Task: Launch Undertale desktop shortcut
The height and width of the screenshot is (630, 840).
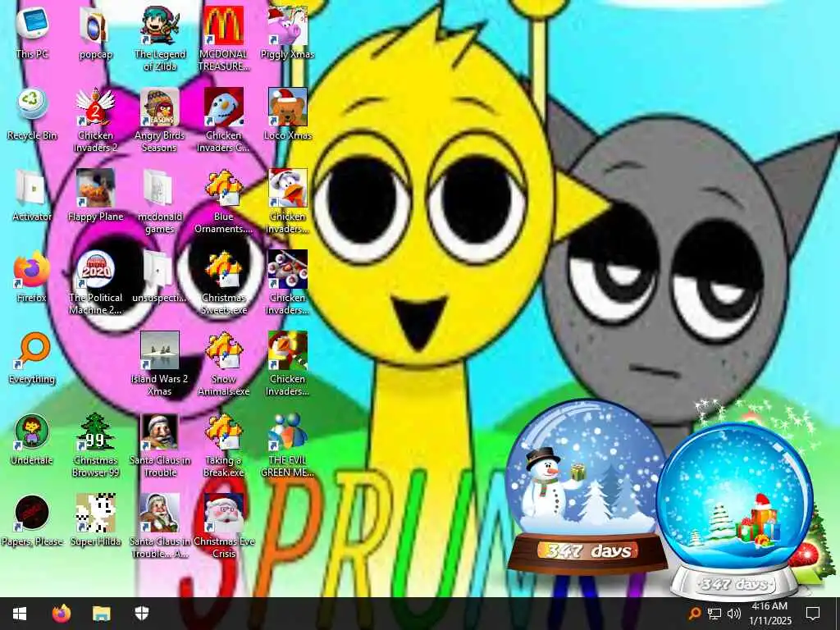Action: click(32, 440)
